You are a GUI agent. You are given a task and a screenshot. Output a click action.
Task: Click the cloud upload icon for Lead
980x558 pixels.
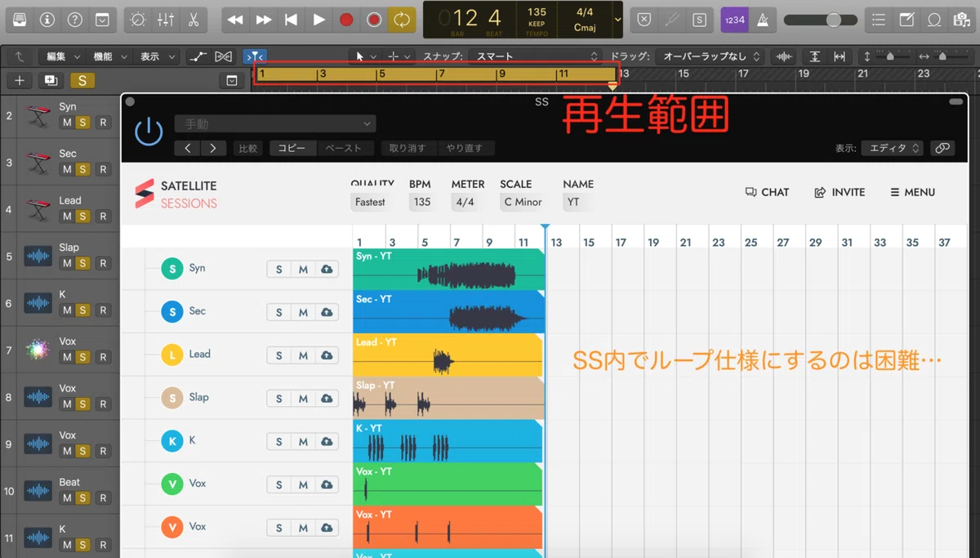click(327, 355)
